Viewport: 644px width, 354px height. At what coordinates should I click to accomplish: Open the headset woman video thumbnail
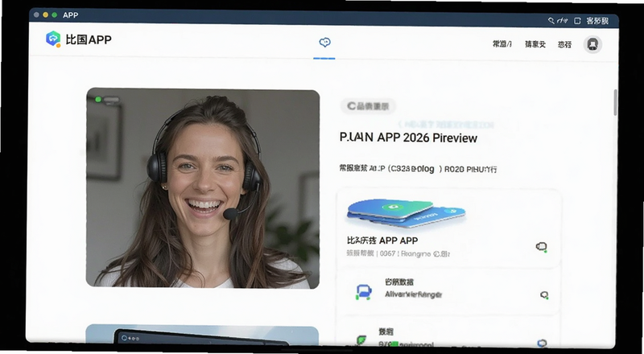tap(203, 188)
